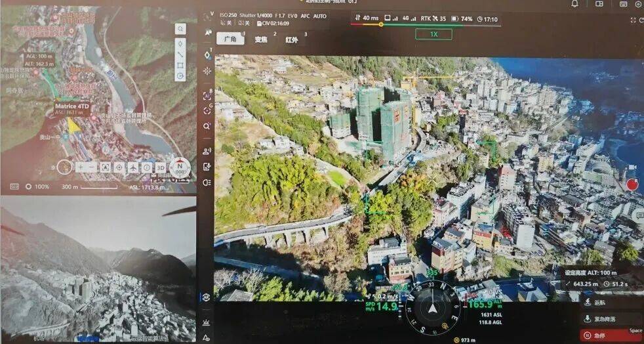Toggle the 3D map view

[160, 167]
